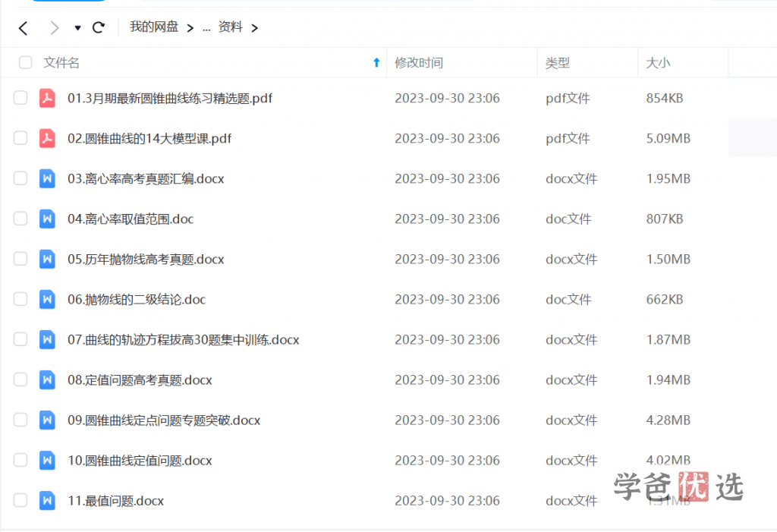Open file 02.圆锥曲线的14大模型课.pdf
This screenshot has width=777, height=532.
pyautogui.click(x=149, y=138)
